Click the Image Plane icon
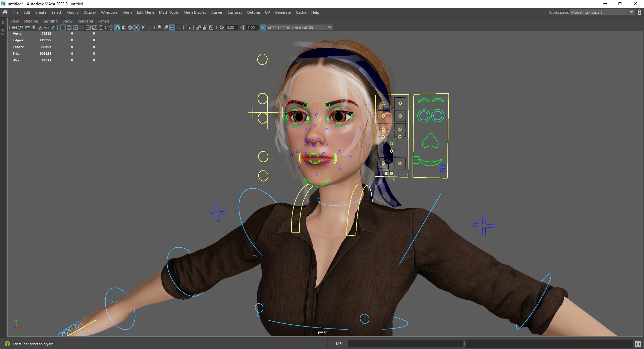This screenshot has height=349, width=644. (40, 28)
